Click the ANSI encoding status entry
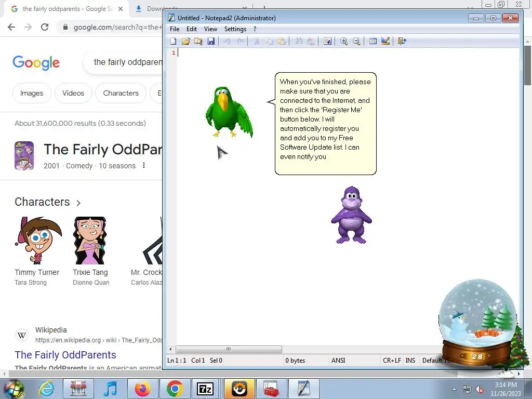This screenshot has width=532, height=399. 338,361
